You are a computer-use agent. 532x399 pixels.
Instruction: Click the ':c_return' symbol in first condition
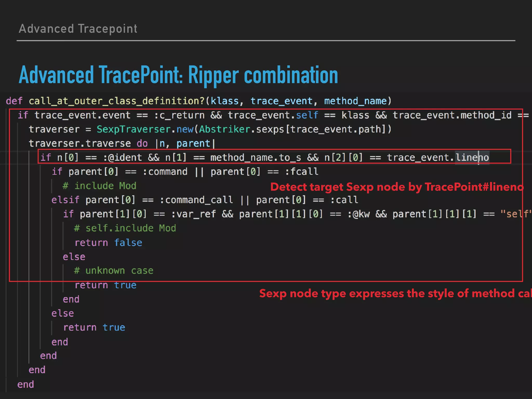point(179,115)
